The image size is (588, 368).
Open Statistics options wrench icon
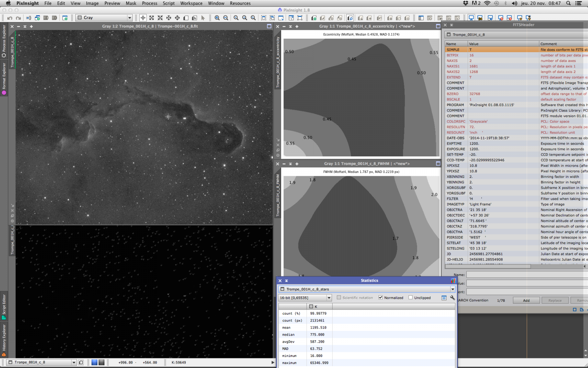click(452, 298)
